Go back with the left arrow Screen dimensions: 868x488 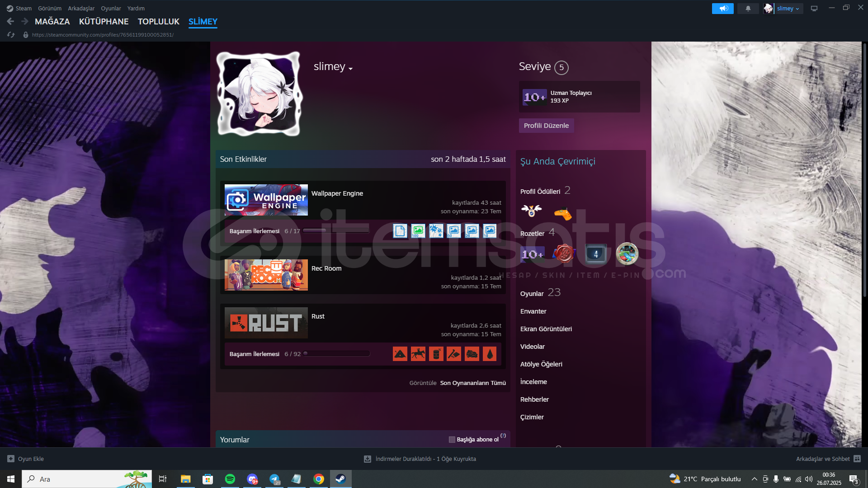10,21
